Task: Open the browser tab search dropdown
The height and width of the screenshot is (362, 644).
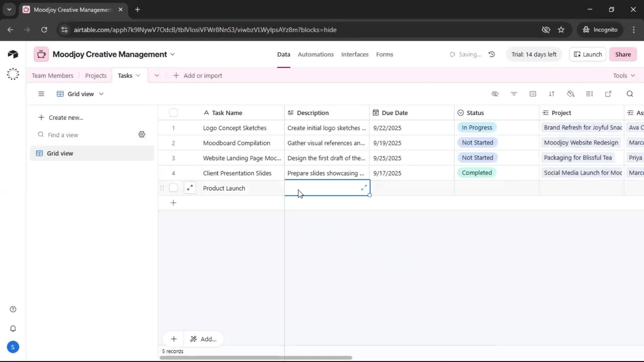Action: (9, 10)
